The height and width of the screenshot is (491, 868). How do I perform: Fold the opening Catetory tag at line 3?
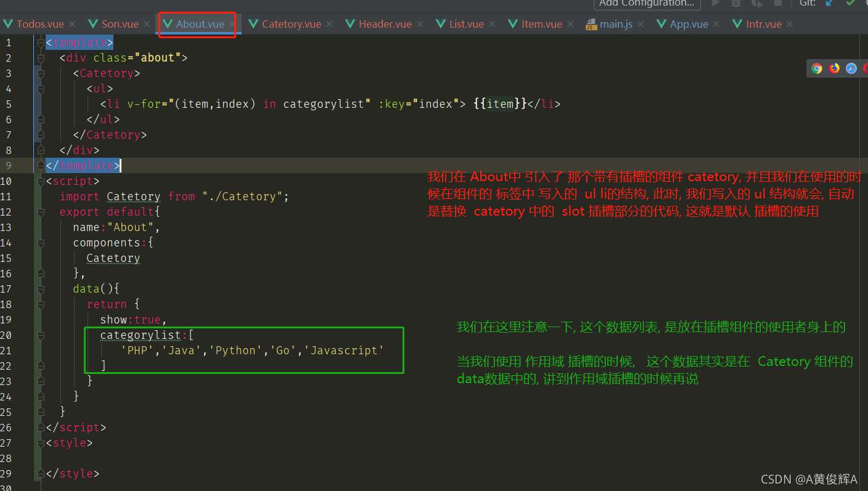(x=41, y=73)
